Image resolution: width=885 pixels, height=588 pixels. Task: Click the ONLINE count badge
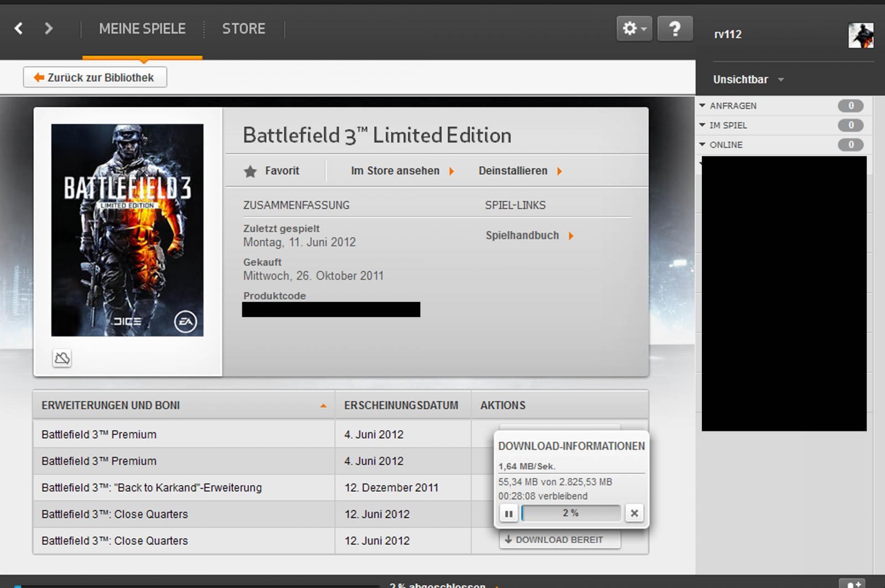[851, 145]
